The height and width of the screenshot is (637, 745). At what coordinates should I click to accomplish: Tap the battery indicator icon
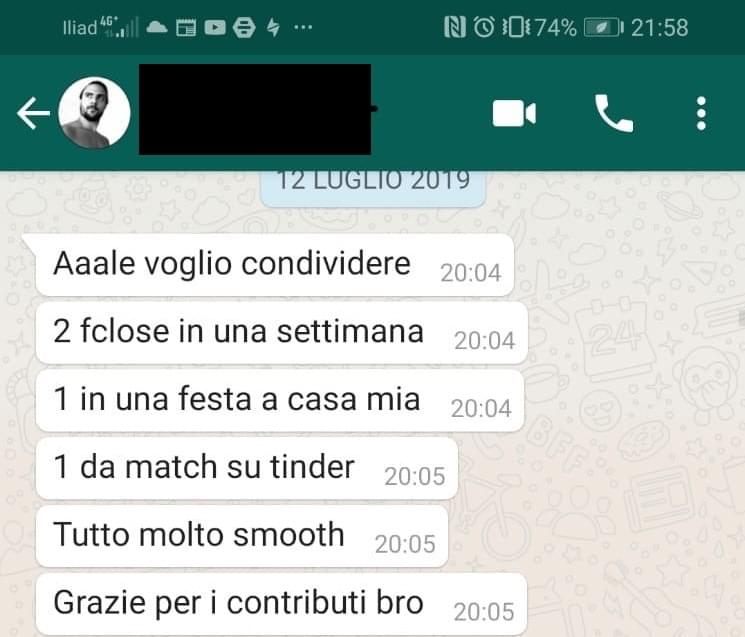pyautogui.click(x=603, y=28)
